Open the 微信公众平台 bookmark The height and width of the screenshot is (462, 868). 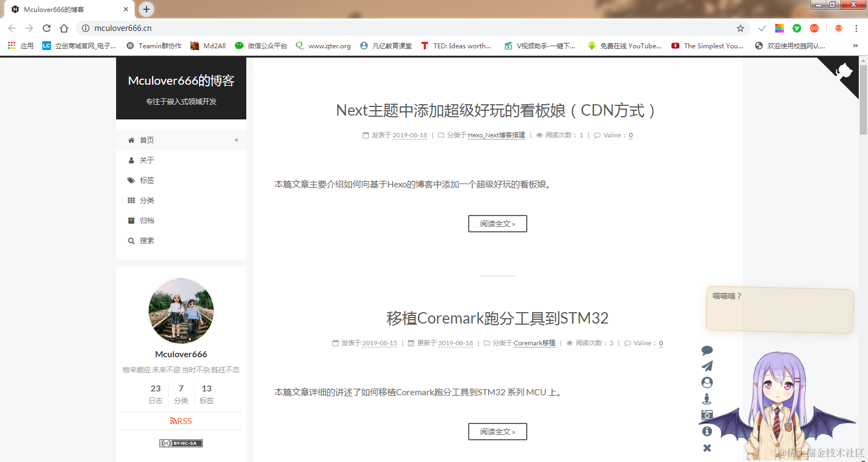tap(261, 46)
